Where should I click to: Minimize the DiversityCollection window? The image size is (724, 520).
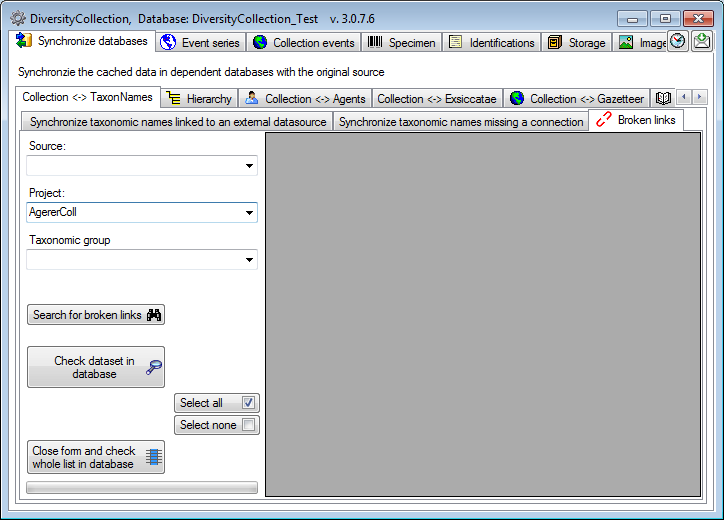[633, 19]
